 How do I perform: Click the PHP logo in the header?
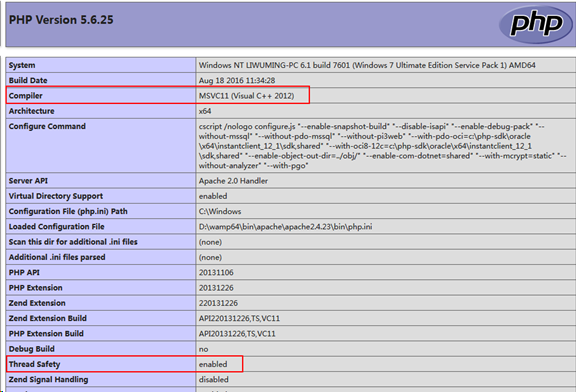pos(535,24)
